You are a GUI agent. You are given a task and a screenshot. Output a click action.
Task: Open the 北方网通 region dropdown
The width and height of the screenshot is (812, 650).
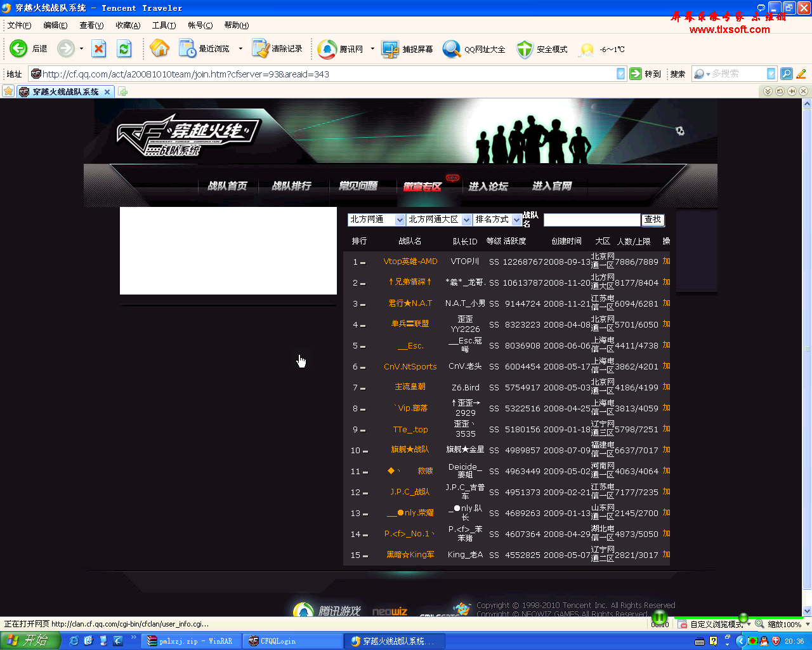(x=376, y=220)
